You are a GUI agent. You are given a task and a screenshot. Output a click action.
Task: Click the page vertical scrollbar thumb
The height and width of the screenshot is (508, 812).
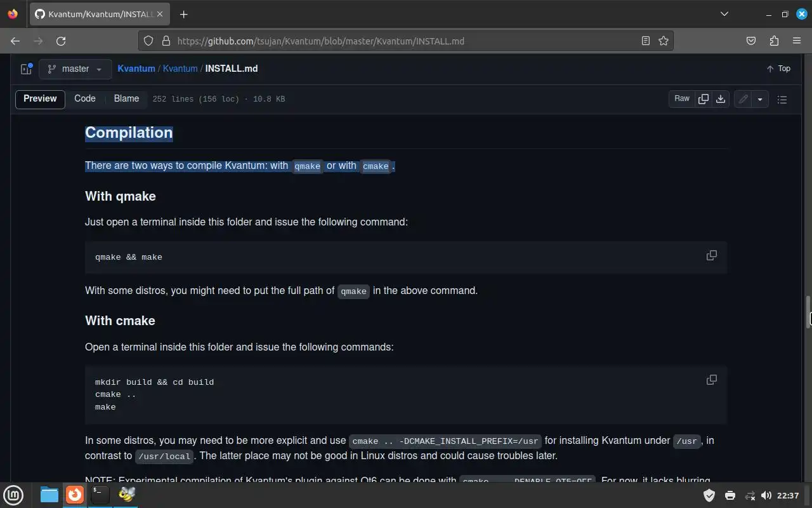(x=809, y=311)
